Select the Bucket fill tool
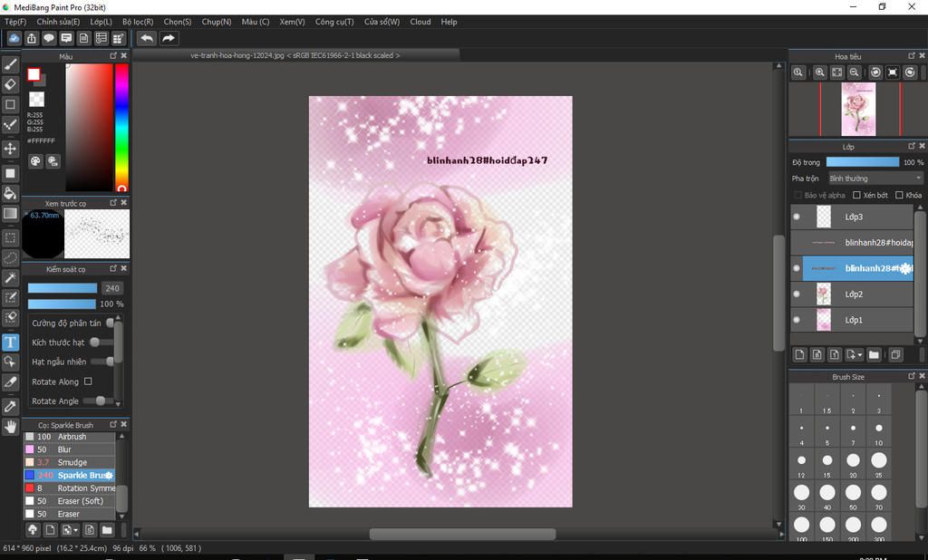The image size is (928, 560). pyautogui.click(x=10, y=193)
